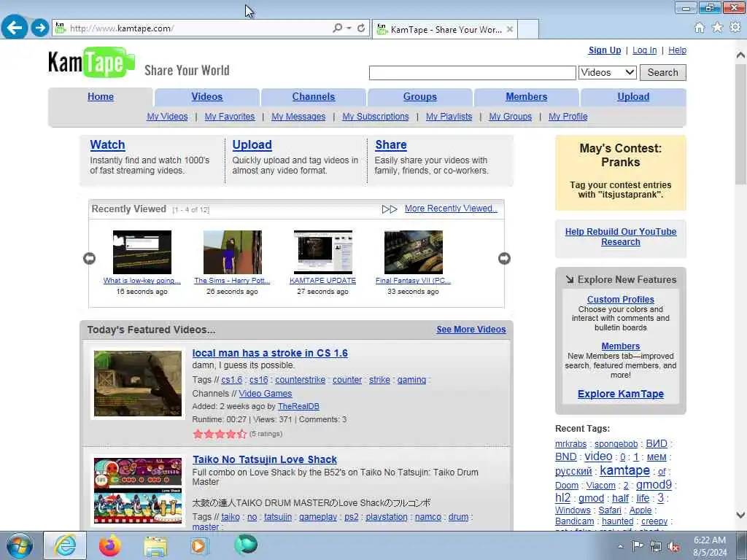This screenshot has height=560, width=747.
Task: Open the My Messages submenu link
Action: 298,117
